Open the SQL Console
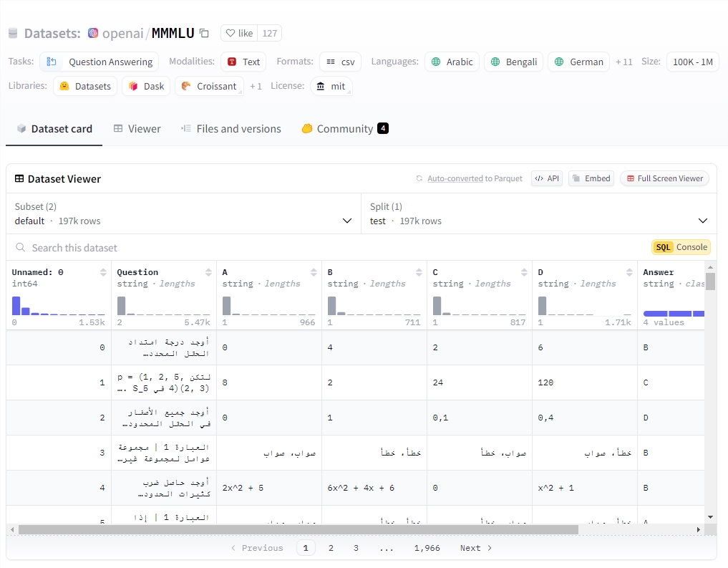The image size is (728, 568). pos(681,247)
